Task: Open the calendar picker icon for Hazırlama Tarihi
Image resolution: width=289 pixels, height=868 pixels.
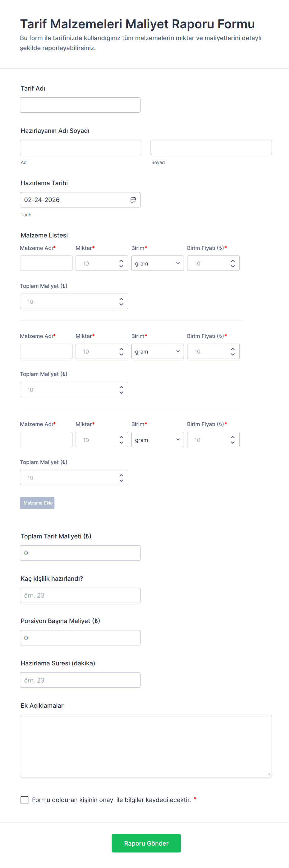Action: (133, 200)
